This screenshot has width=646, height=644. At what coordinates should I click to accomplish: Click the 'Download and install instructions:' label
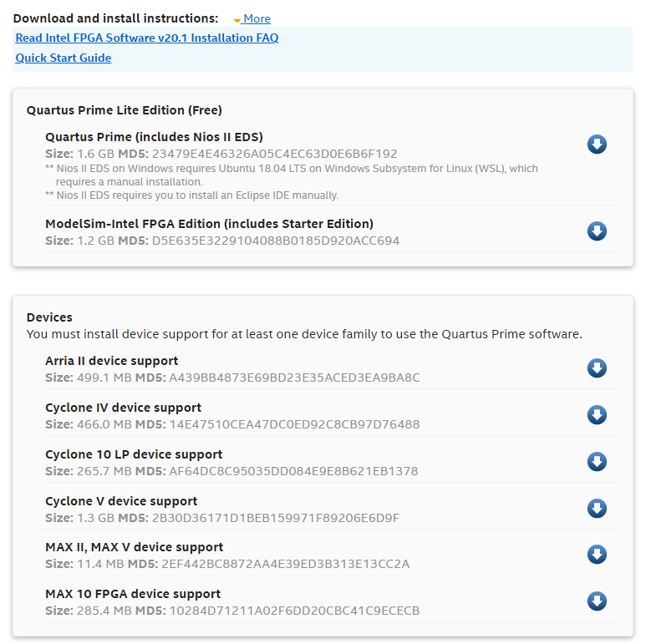pyautogui.click(x=115, y=18)
